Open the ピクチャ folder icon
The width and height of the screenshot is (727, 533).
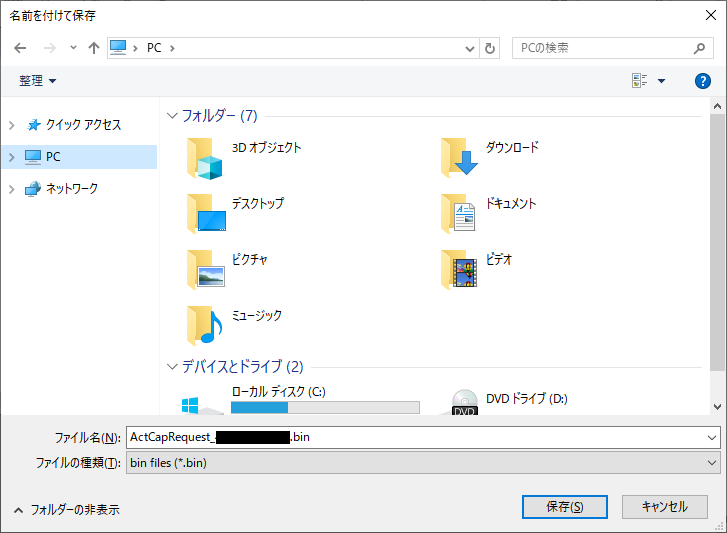pos(207,270)
